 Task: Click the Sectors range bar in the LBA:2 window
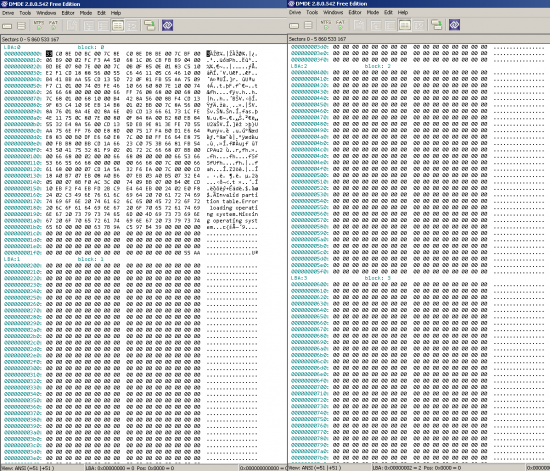[x=418, y=39]
